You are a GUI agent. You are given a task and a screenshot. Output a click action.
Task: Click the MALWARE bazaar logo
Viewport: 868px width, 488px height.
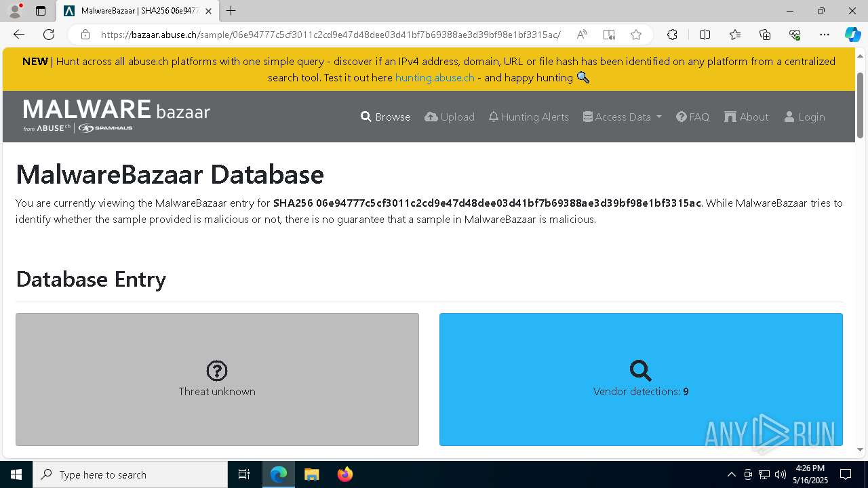(x=117, y=115)
